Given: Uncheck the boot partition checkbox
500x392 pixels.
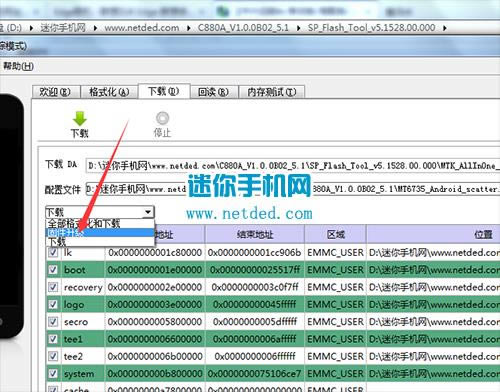Looking at the screenshot, I should [x=53, y=269].
